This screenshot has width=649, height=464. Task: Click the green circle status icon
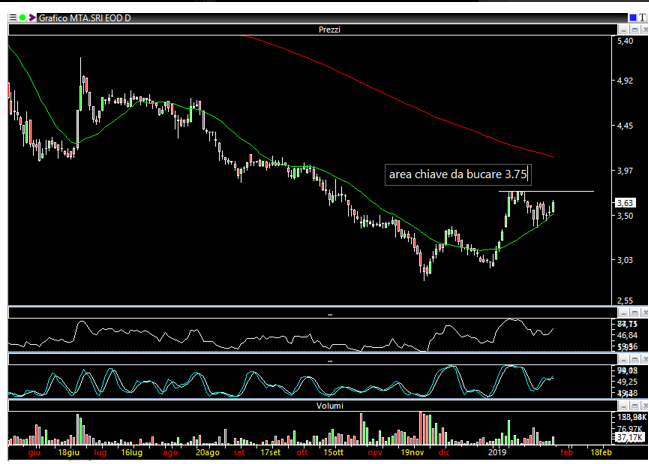pos(22,18)
